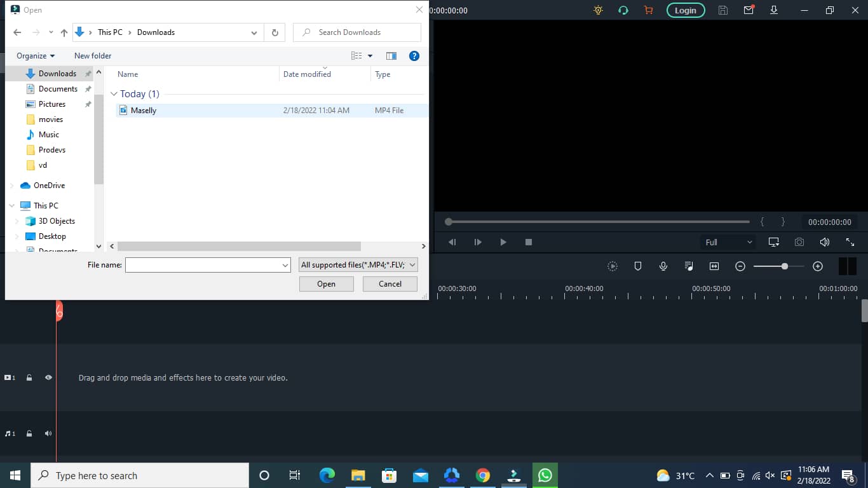Stop preview playback
868x488 pixels.
pos(529,242)
